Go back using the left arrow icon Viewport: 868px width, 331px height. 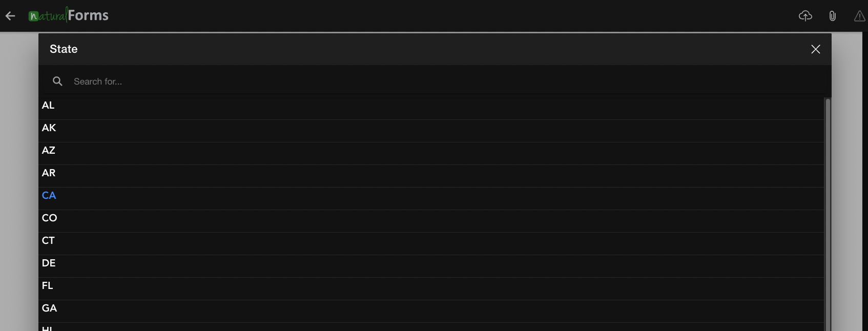point(10,16)
